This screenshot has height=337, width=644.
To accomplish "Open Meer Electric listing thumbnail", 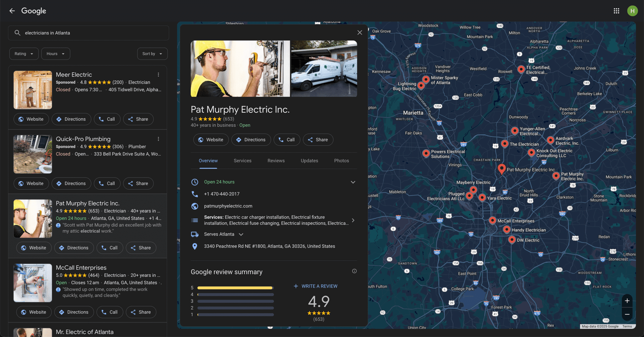I will click(33, 90).
